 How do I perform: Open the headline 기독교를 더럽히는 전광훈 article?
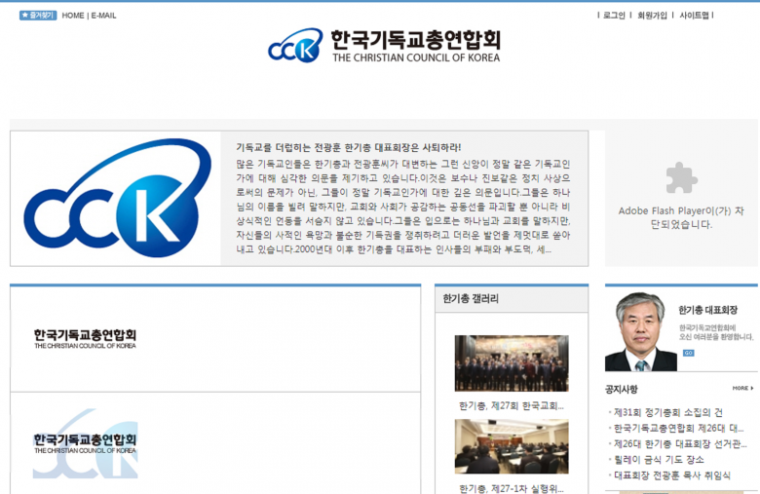(348, 147)
